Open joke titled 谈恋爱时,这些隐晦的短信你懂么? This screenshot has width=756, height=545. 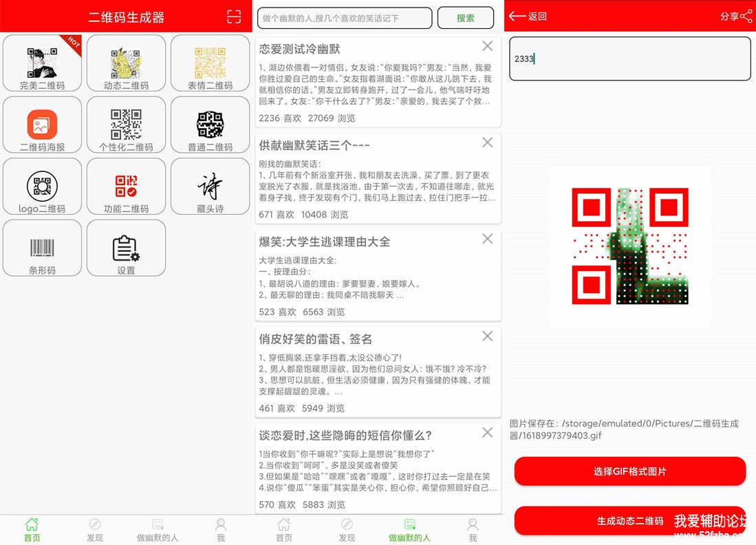[345, 436]
